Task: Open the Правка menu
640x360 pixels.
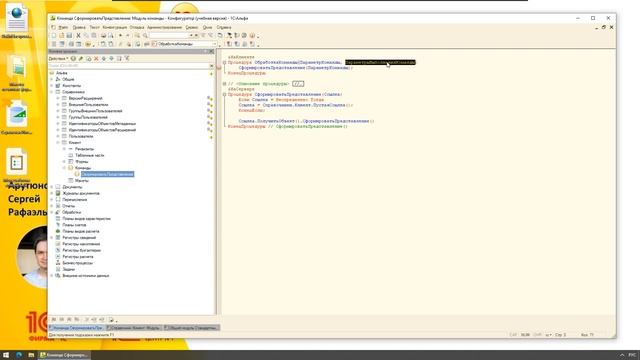Action: (79, 27)
